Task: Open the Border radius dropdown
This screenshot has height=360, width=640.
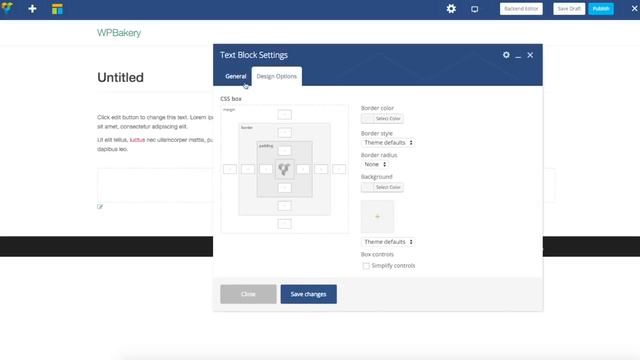Action: pos(374,164)
